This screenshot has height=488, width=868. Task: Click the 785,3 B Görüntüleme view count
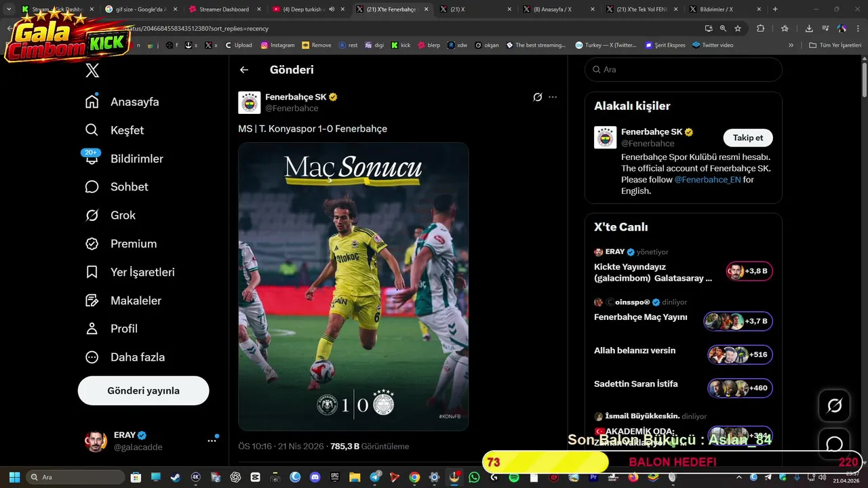[x=370, y=447]
